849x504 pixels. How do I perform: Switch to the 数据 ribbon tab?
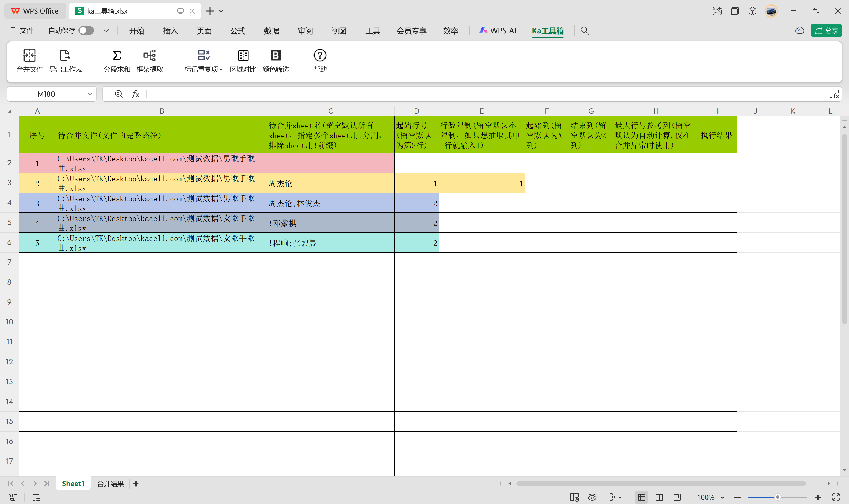pyautogui.click(x=271, y=31)
